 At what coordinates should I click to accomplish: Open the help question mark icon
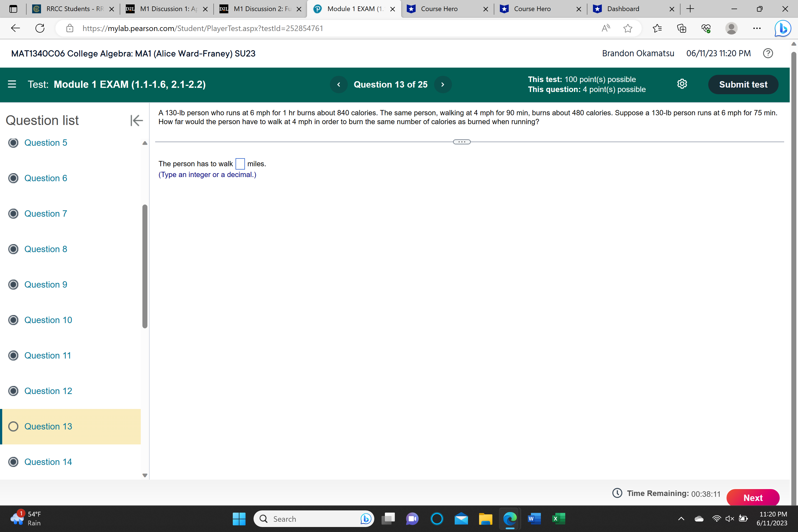tap(768, 53)
